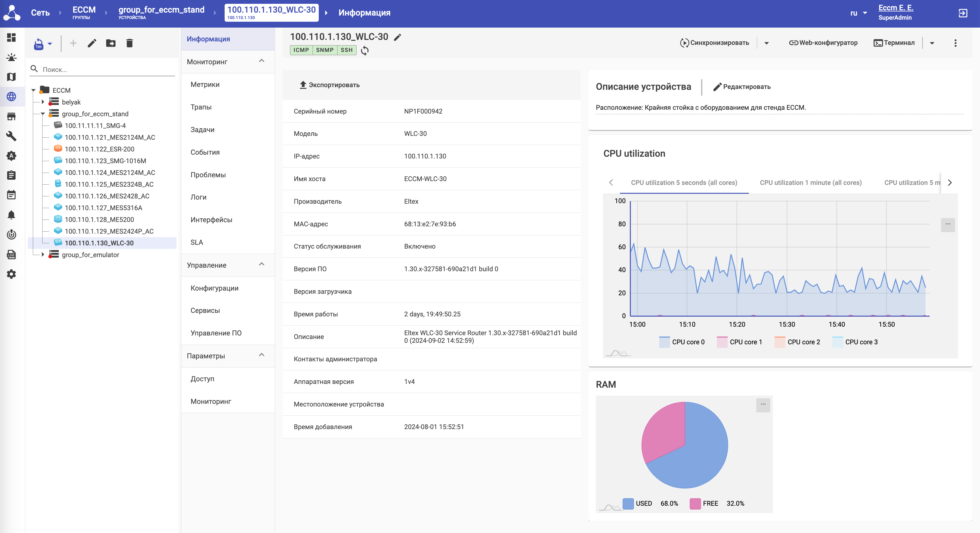The width and height of the screenshot is (980, 533).
Task: Open the ru language dropdown
Action: point(858,13)
